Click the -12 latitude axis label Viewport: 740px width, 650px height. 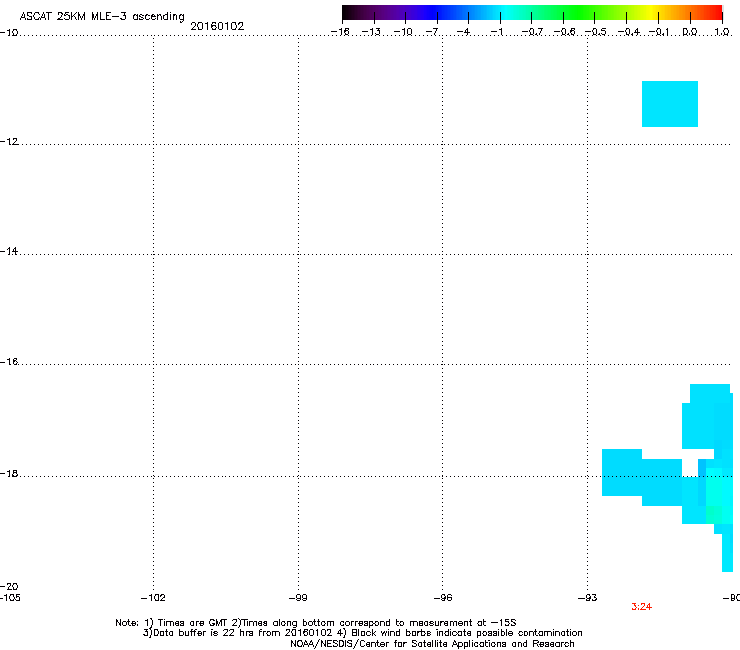click(10, 142)
